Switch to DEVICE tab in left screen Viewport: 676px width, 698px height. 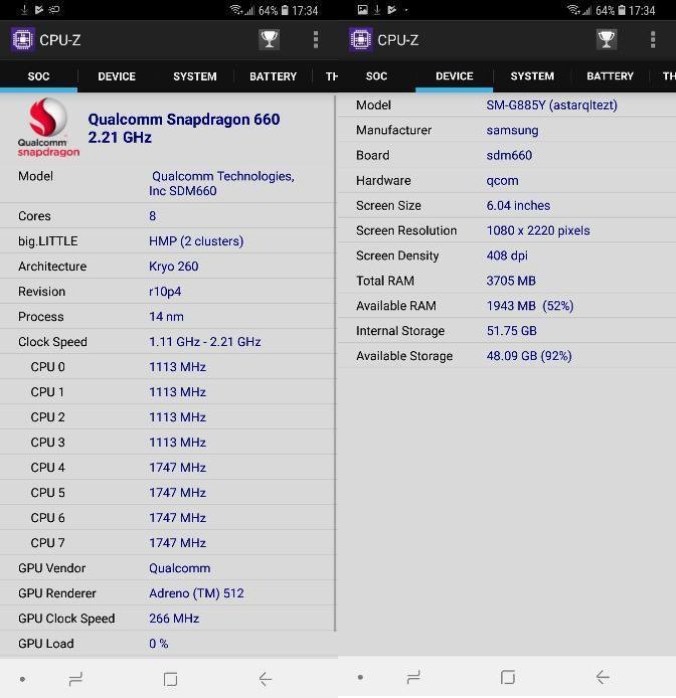[117, 77]
